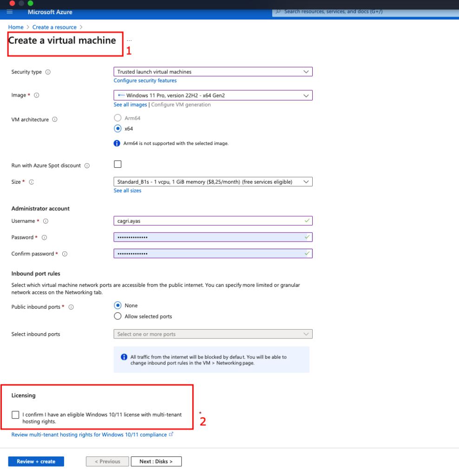Click the Azure Spot discount info icon

point(87,165)
